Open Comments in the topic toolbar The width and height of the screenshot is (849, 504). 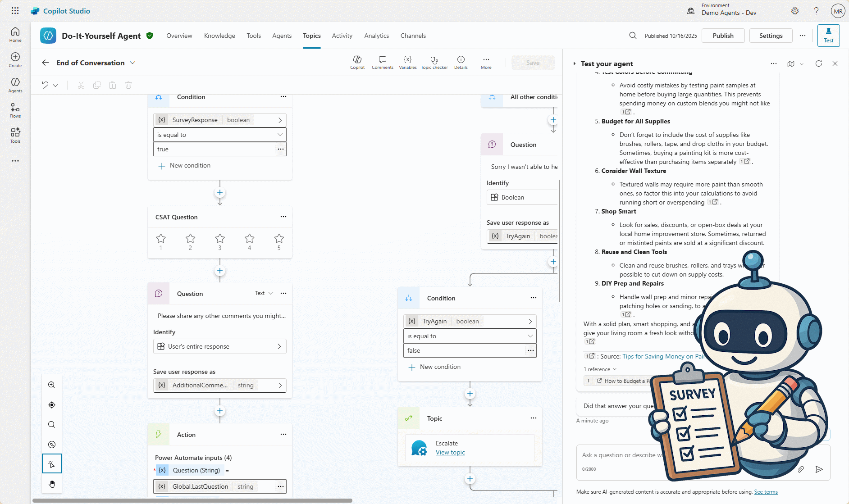click(x=382, y=63)
